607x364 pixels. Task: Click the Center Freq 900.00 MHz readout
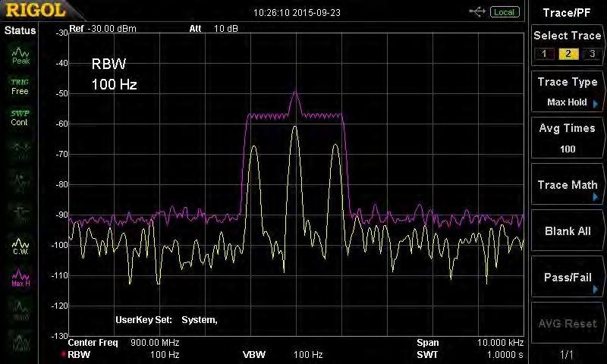tap(124, 342)
